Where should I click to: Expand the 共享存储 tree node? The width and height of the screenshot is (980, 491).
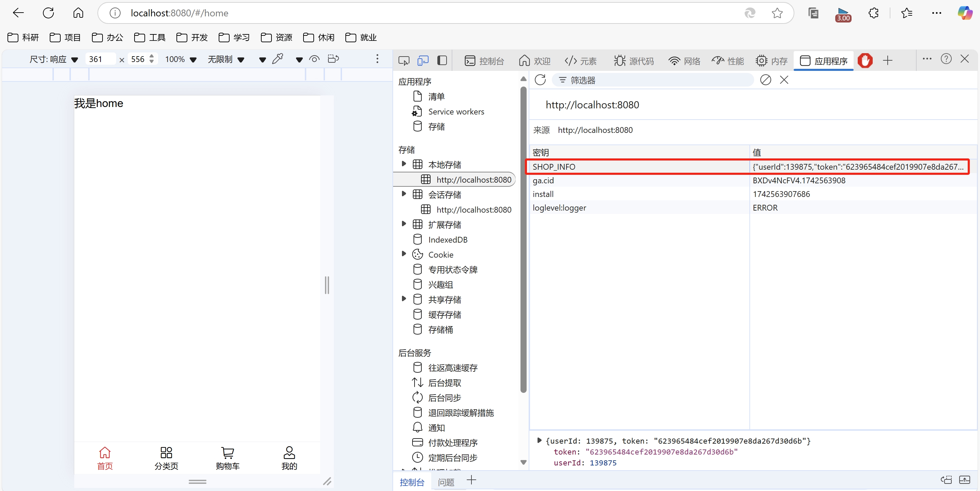[x=404, y=299]
